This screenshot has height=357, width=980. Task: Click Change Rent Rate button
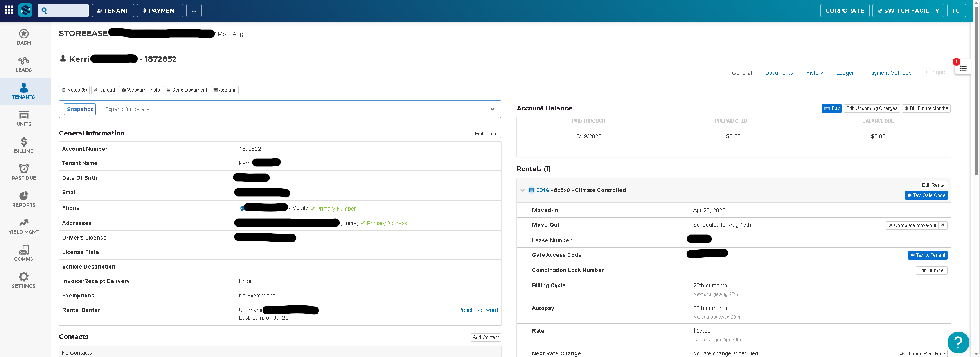click(922, 353)
